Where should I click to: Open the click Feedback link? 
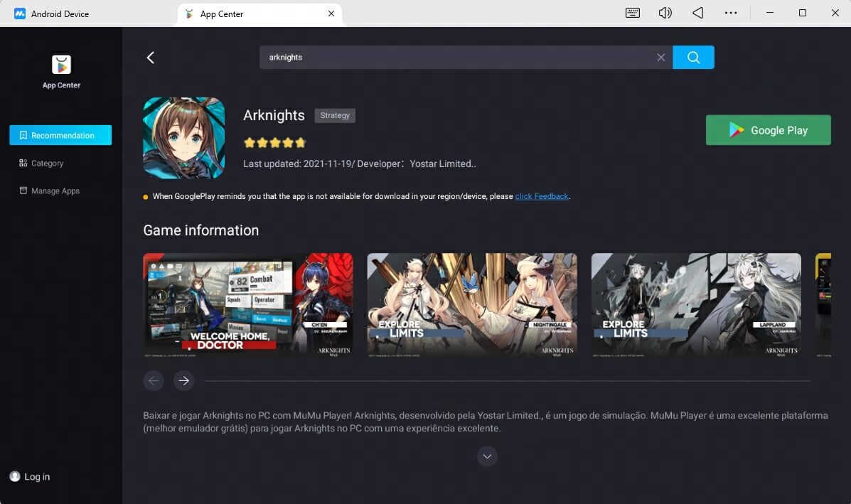click(x=542, y=196)
